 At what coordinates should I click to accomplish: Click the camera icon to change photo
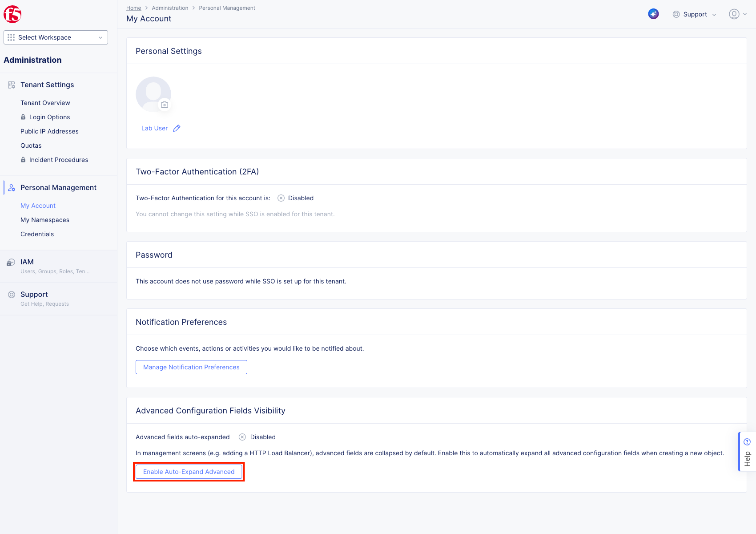click(165, 105)
